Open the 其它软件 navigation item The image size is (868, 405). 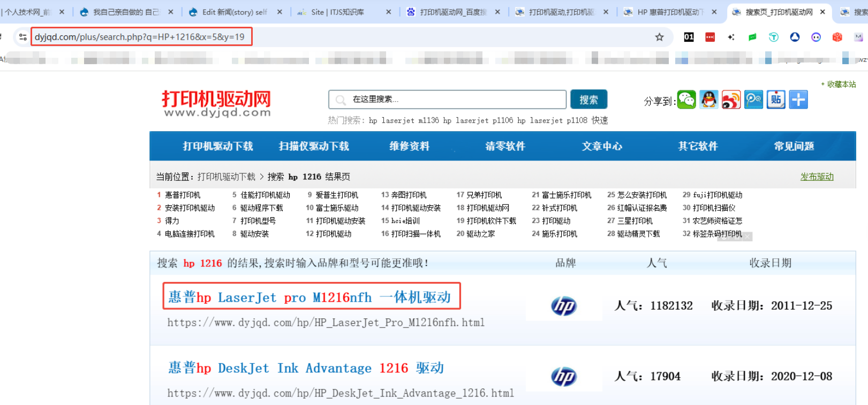[x=698, y=146]
